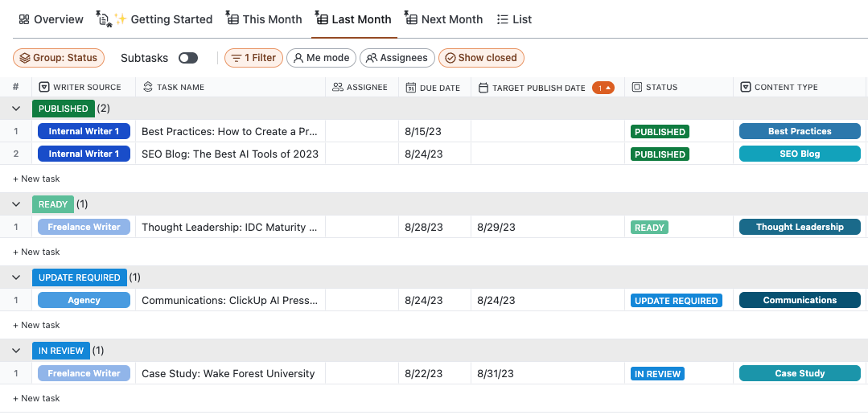868x415 pixels.
Task: Switch to the Next Month tab
Action: (444, 19)
